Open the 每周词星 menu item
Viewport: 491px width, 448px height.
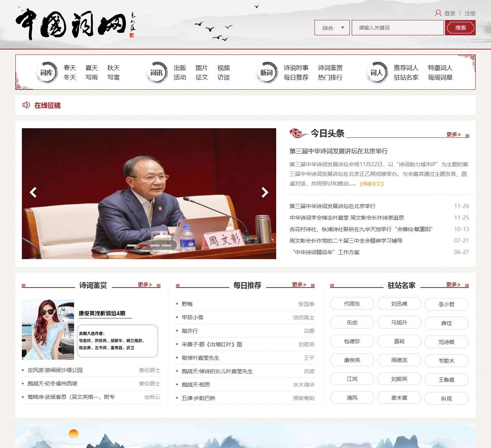(x=440, y=78)
